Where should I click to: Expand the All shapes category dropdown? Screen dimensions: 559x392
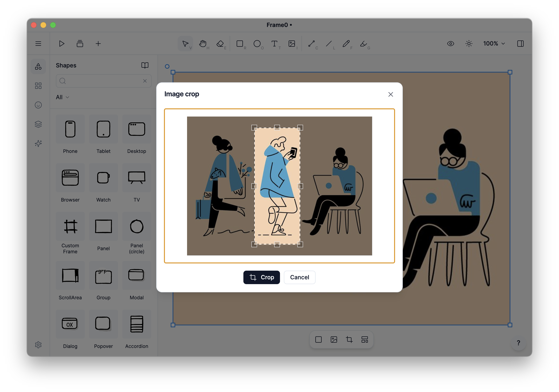[x=63, y=97]
